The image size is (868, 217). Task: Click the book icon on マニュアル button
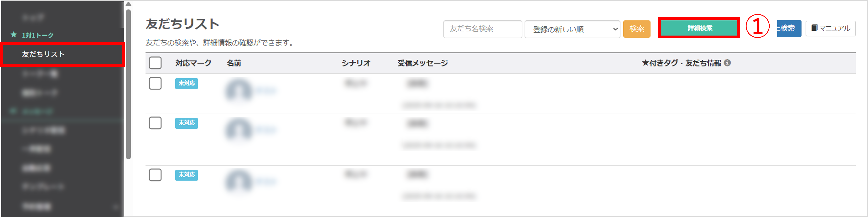coord(814,28)
